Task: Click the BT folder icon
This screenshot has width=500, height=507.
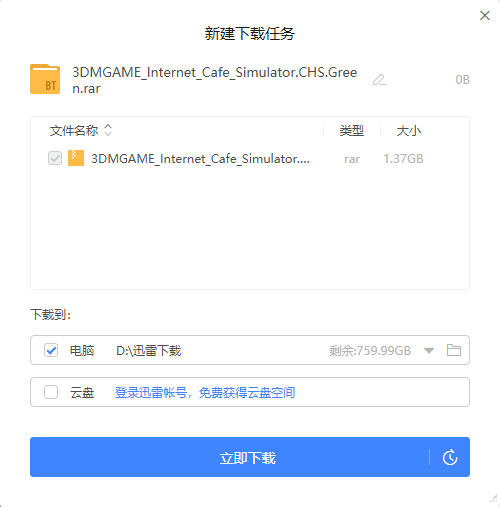Action: pos(45,79)
